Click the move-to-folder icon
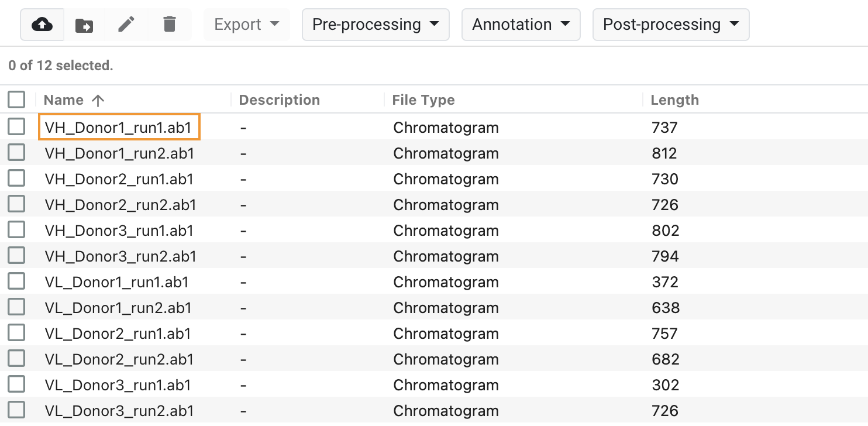Screen dimensions: 868x426 tap(84, 25)
